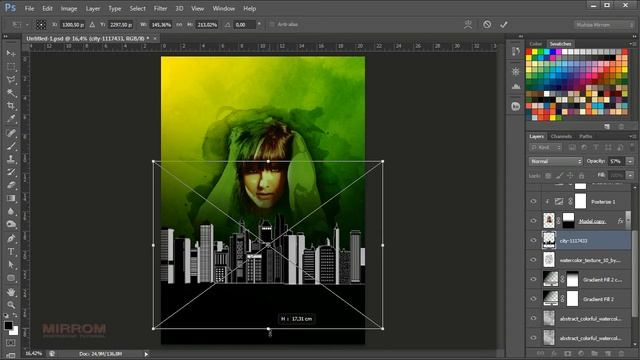Open the workspace switcher dropdown

tap(604, 25)
